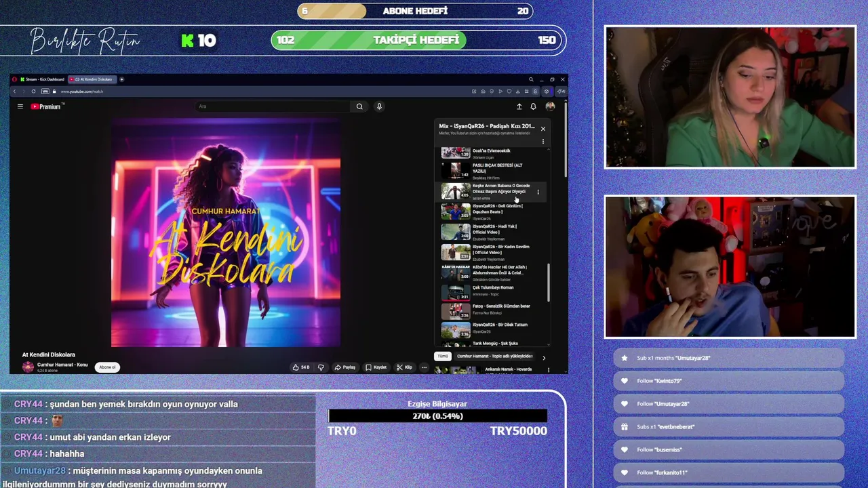Click the Ezgişe Bilgisayar donation progress bar
The height and width of the screenshot is (488, 868).
click(x=437, y=416)
